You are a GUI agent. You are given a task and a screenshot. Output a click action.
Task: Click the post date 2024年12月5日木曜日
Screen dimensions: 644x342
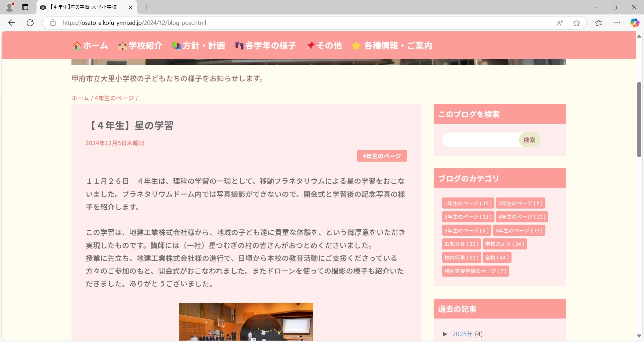(115, 143)
